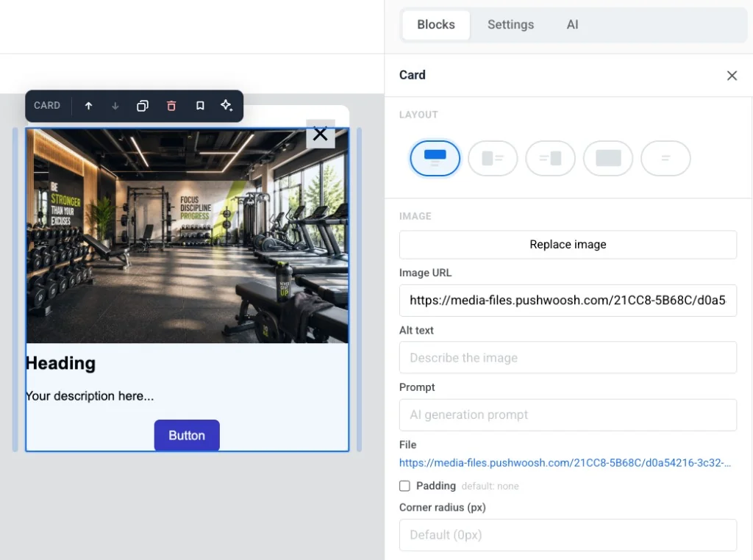Open the AI tab
The image size is (753, 560).
pyautogui.click(x=572, y=24)
